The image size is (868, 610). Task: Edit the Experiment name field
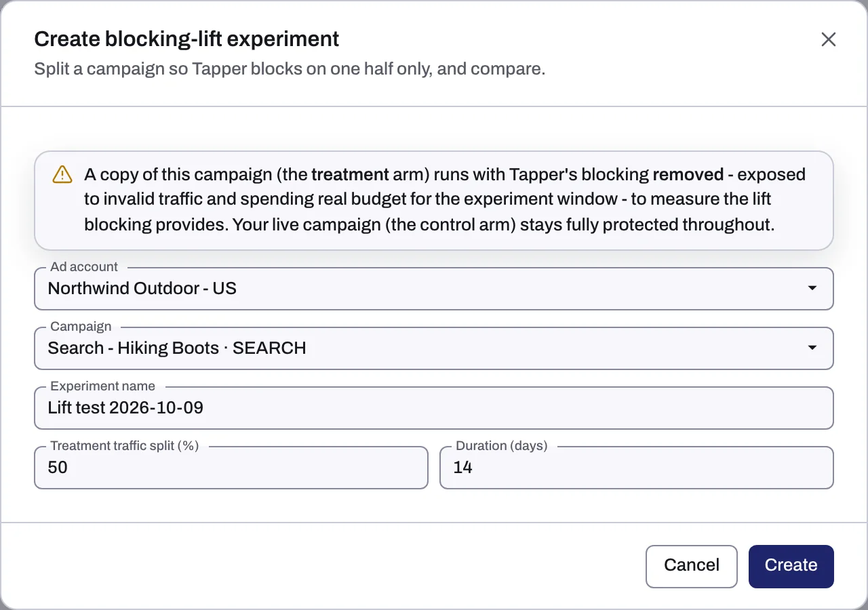point(434,408)
